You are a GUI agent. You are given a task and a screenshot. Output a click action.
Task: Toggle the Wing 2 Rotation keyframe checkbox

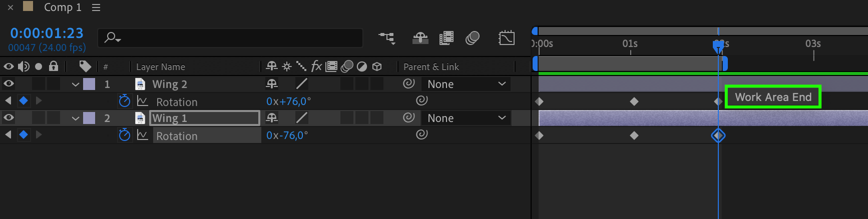point(24,100)
